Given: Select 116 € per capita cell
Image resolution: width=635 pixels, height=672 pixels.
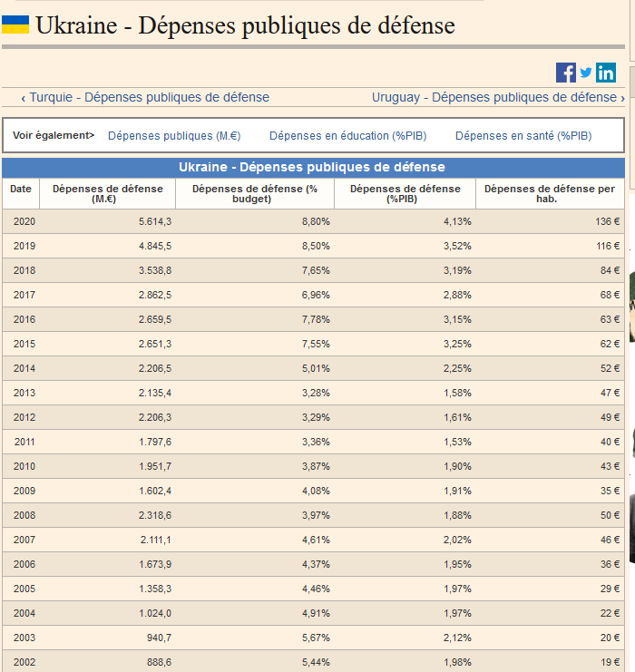Looking at the screenshot, I should point(550,246).
